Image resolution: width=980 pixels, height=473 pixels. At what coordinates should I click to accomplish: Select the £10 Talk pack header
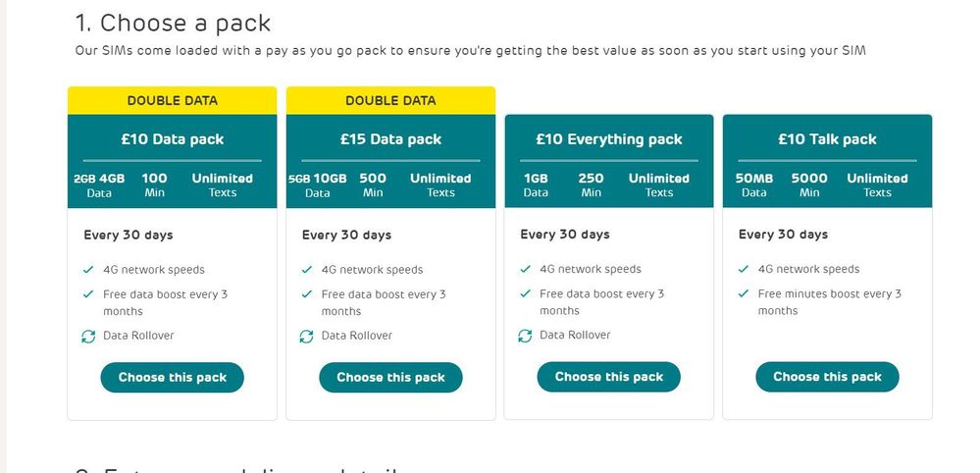(827, 139)
